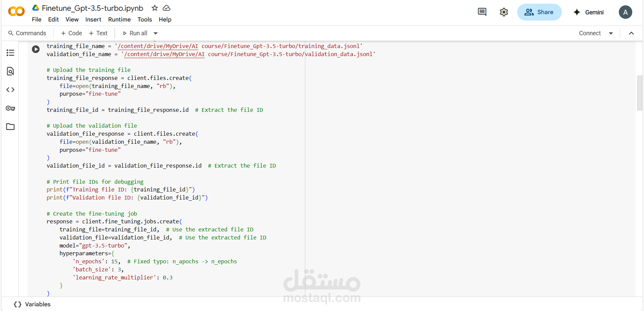Screen dimensions: 644x311
Task: Open the comments panel icon
Action: 482,12
